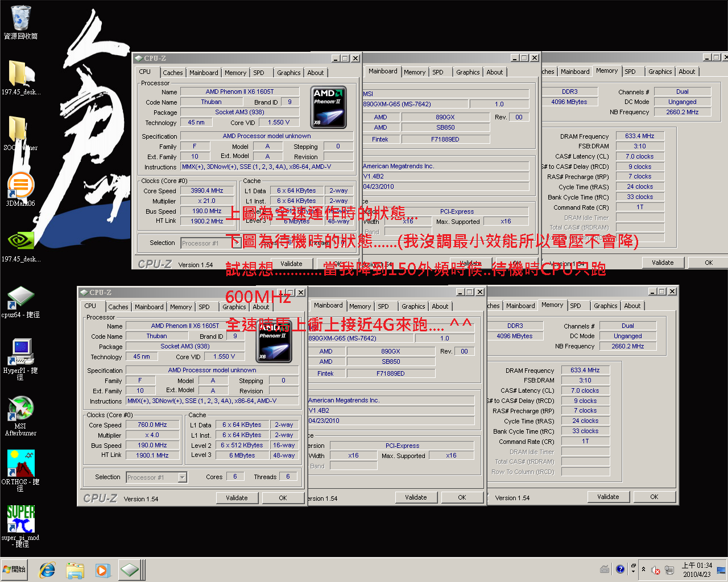Open the 197.45_desk folder icon on desktop
This screenshot has height=582, width=728.
pos(20,77)
